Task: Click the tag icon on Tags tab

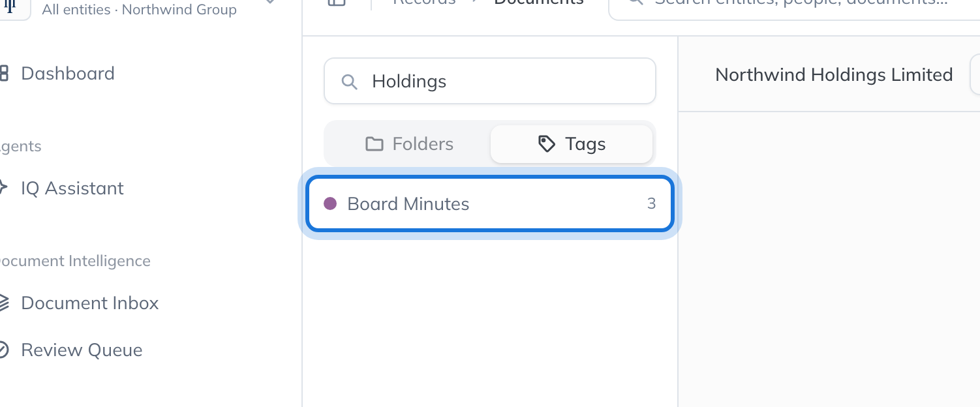Action: [547, 144]
